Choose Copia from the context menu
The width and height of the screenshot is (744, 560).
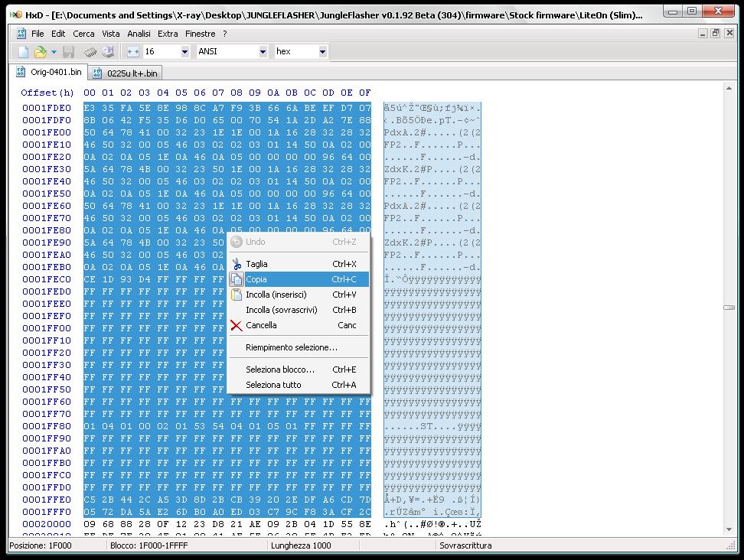299,279
